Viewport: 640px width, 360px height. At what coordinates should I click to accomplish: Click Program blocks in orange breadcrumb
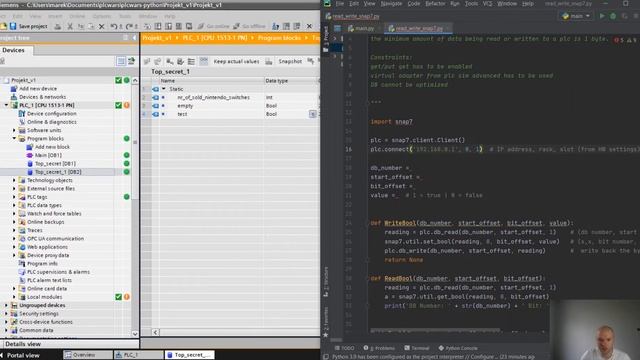[x=279, y=38]
